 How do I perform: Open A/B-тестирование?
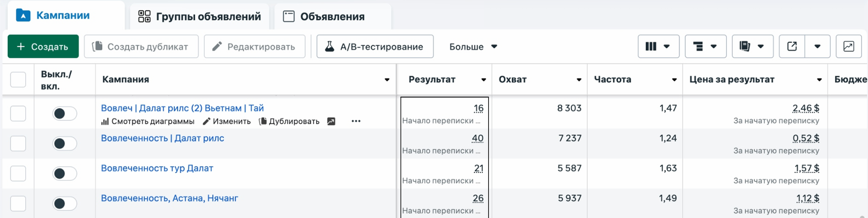(375, 47)
